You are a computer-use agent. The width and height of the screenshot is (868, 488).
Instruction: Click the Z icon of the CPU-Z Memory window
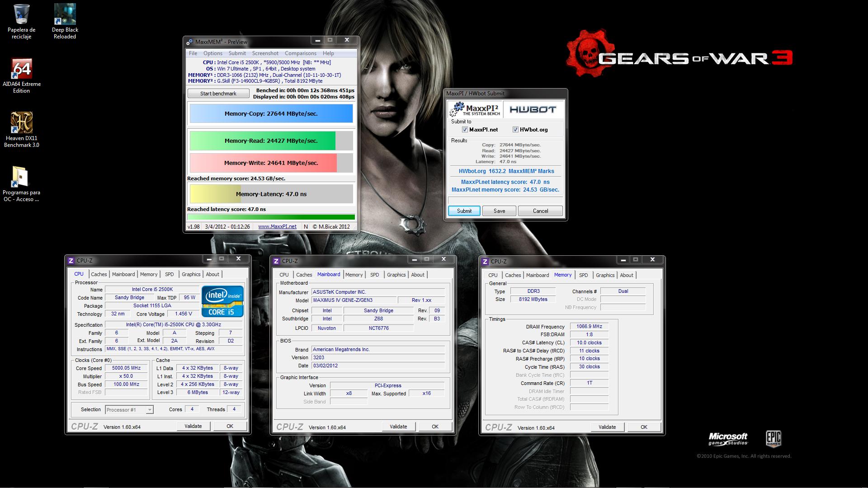click(485, 262)
